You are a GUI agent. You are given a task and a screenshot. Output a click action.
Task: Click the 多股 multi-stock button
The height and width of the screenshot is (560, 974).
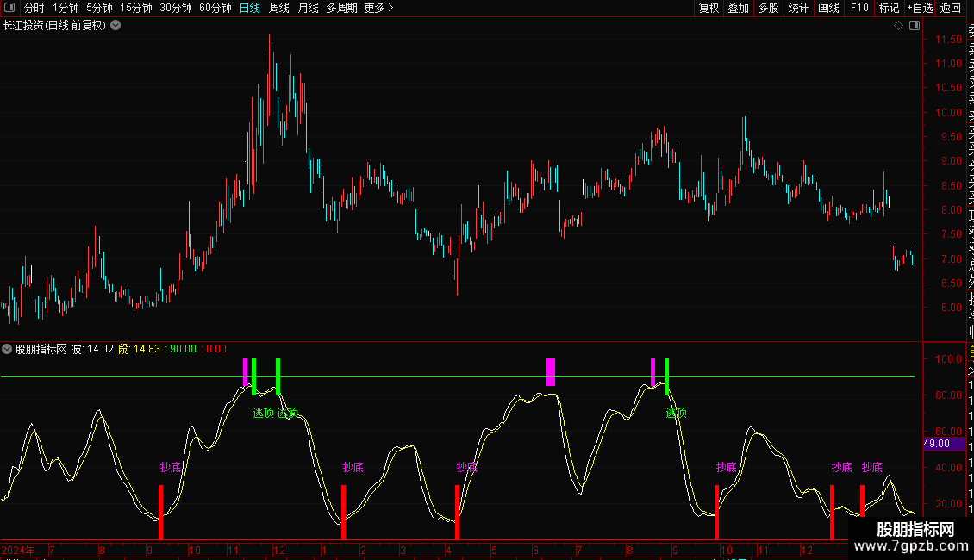768,8
